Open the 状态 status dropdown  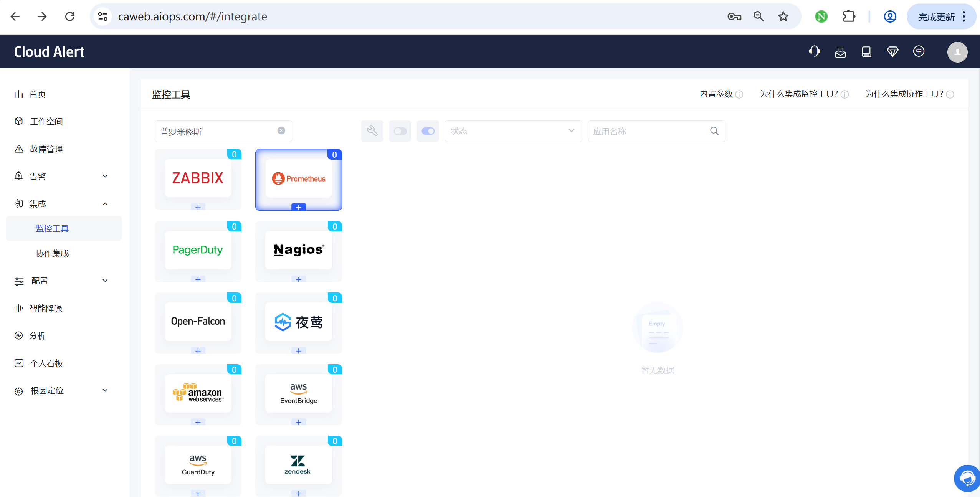[x=513, y=131]
